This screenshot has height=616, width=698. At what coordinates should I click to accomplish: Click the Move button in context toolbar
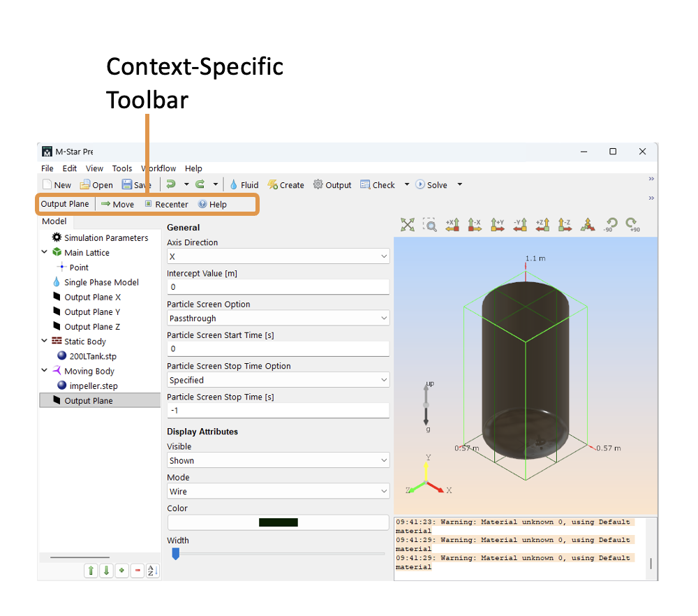point(117,205)
